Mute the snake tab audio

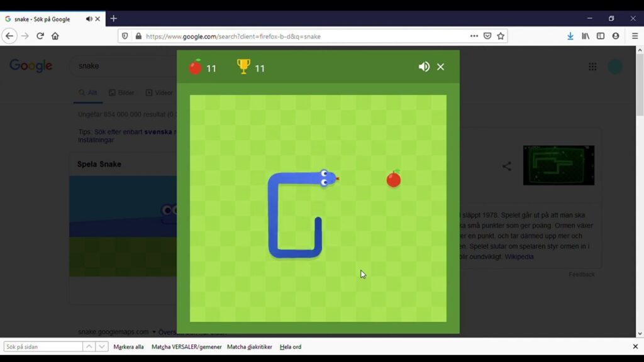[89, 19]
